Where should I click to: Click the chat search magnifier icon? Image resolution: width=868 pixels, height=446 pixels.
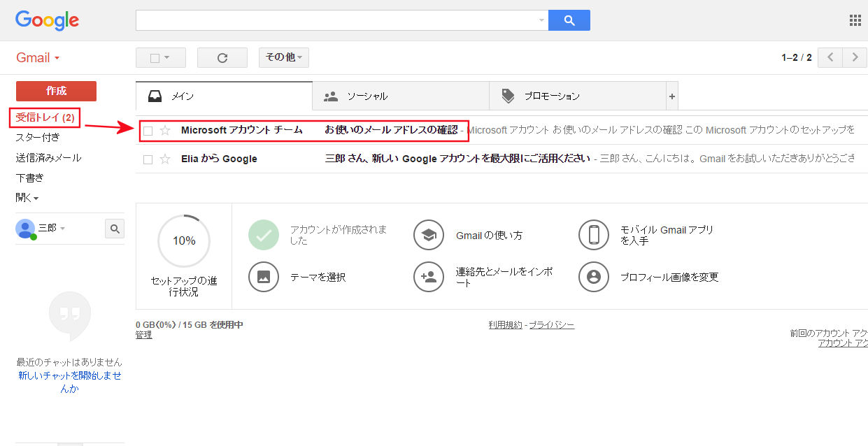(x=115, y=229)
